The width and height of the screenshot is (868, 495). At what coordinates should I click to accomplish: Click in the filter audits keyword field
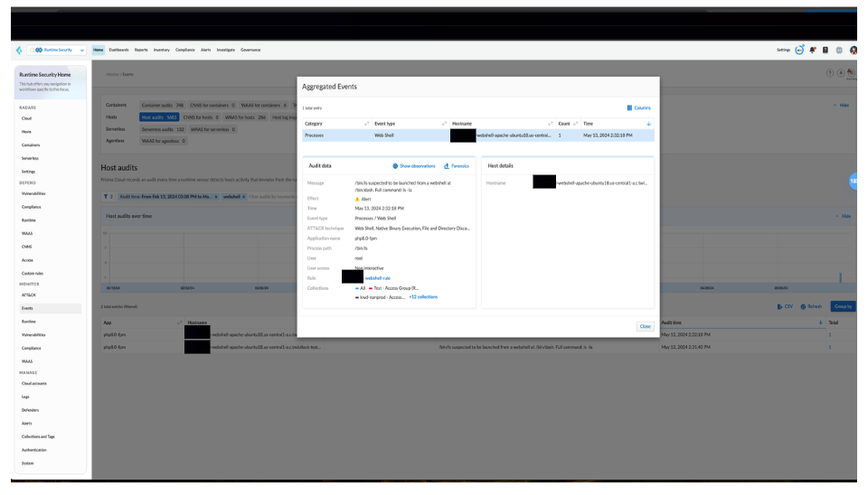(x=271, y=197)
